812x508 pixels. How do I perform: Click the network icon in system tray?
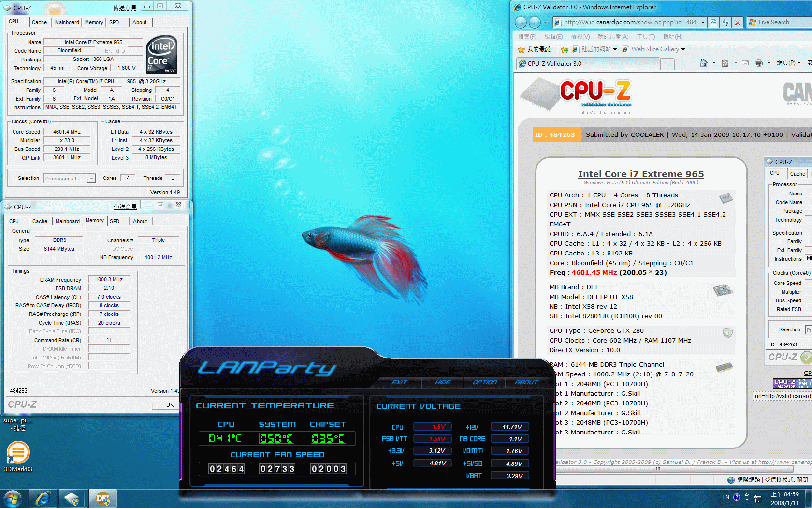click(x=758, y=498)
